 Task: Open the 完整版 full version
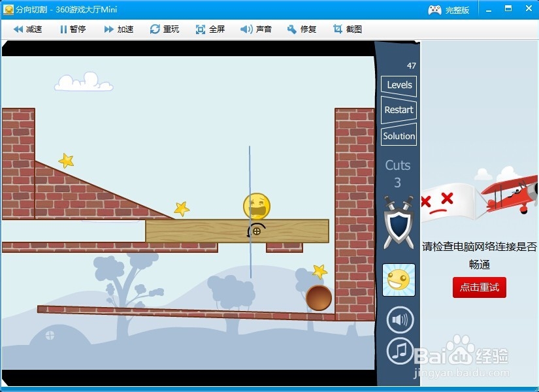(x=449, y=10)
